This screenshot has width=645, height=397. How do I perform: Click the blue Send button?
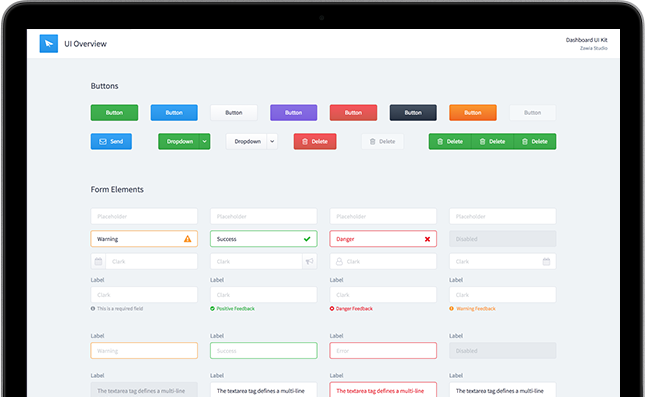pos(111,141)
